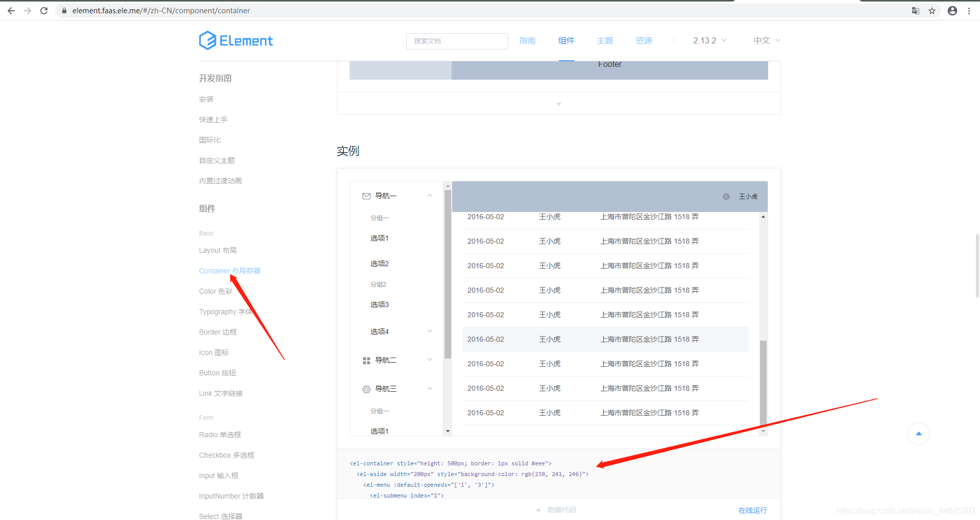The image size is (980, 520).
Task: Focus the 搜索文档 search field
Action: point(457,41)
